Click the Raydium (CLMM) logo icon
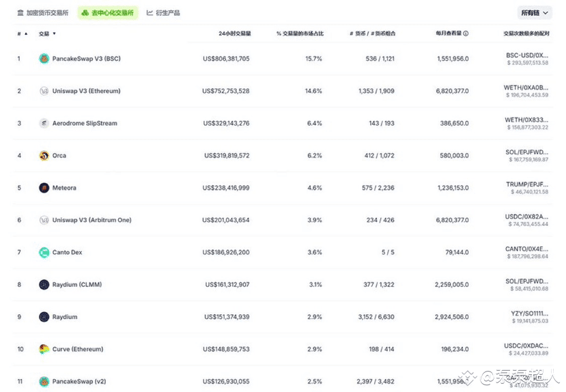This screenshot has height=392, width=566. pyautogui.click(x=44, y=285)
